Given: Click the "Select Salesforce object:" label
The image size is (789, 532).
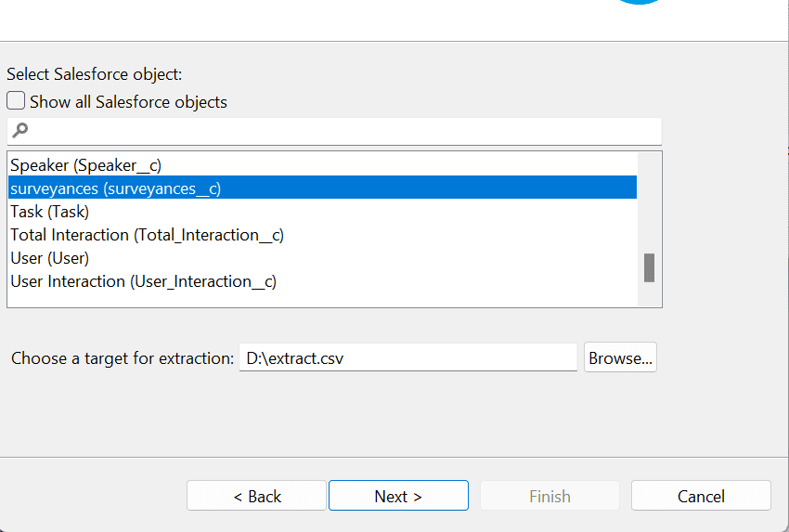Looking at the screenshot, I should [95, 74].
